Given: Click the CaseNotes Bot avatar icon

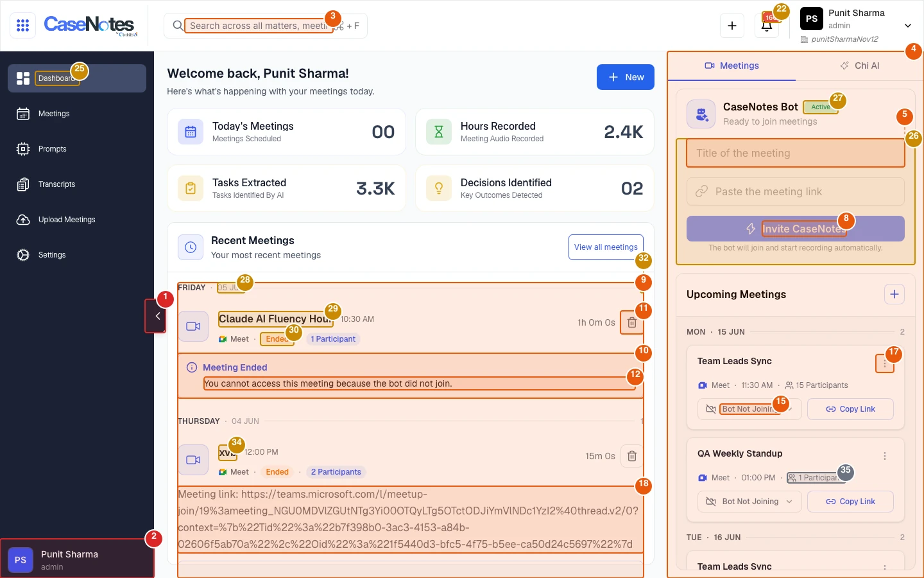Looking at the screenshot, I should click(x=701, y=114).
